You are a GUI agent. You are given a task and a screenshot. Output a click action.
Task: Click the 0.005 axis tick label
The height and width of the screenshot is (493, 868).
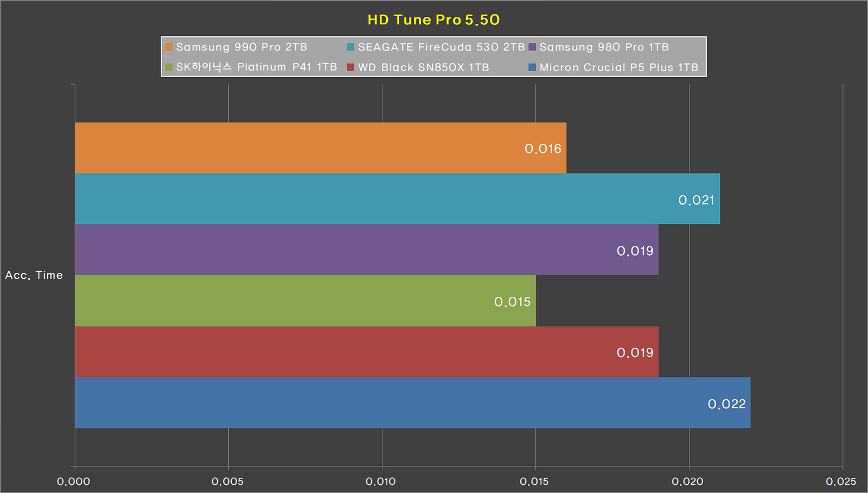point(228,481)
